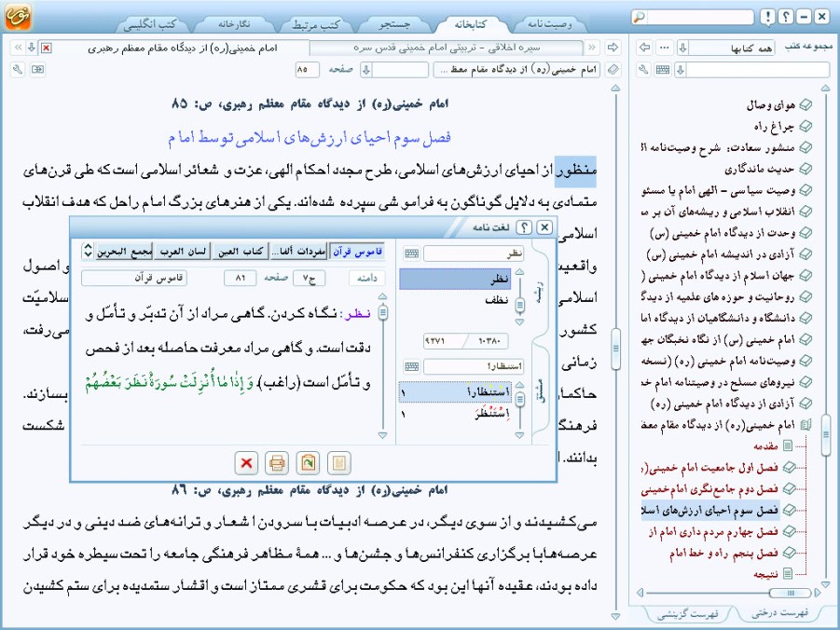Click the Noor logo icon
This screenshot has width=840, height=630.
(18, 16)
